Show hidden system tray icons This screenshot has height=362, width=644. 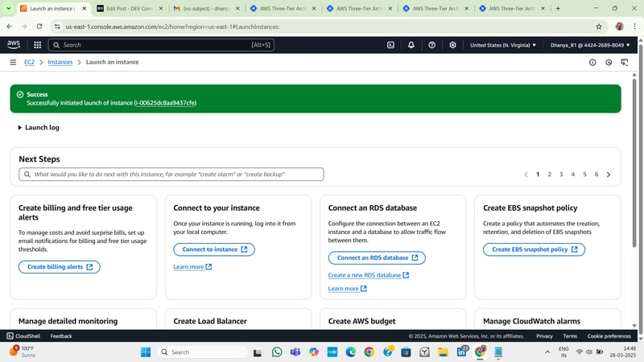(x=547, y=352)
